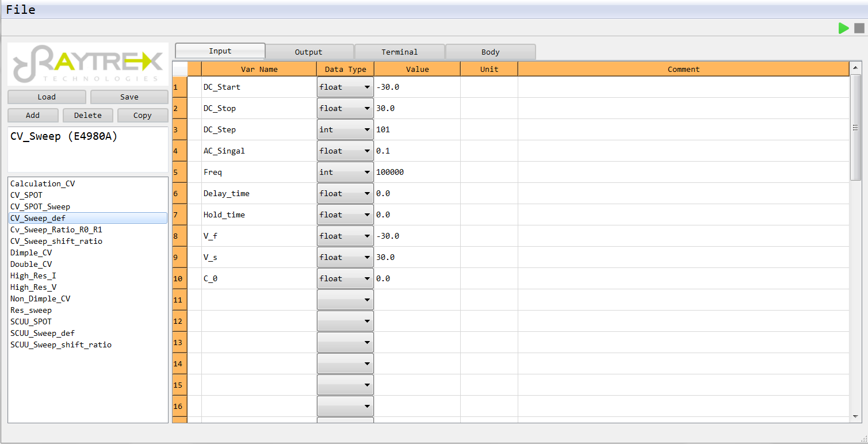Select High_Res_I in the list
This screenshot has height=444, width=868.
tap(88, 275)
